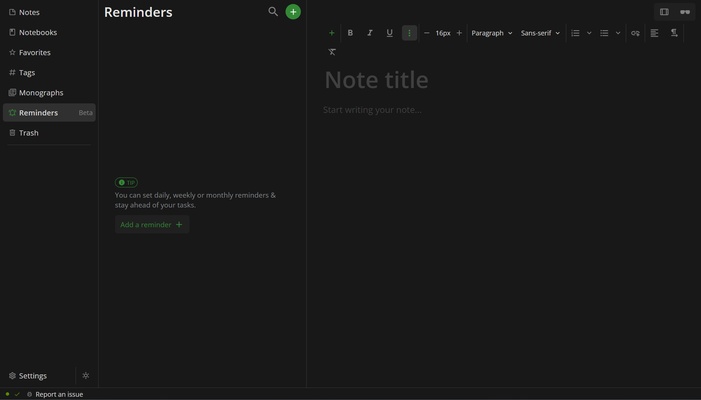Click the green TIP badge
701x400 pixels.
pos(127,182)
